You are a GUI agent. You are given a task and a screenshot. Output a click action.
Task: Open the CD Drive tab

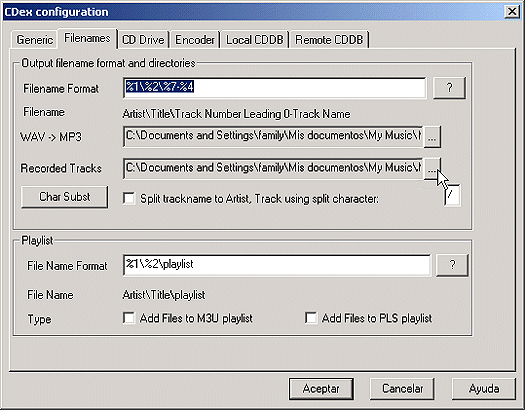coord(143,40)
